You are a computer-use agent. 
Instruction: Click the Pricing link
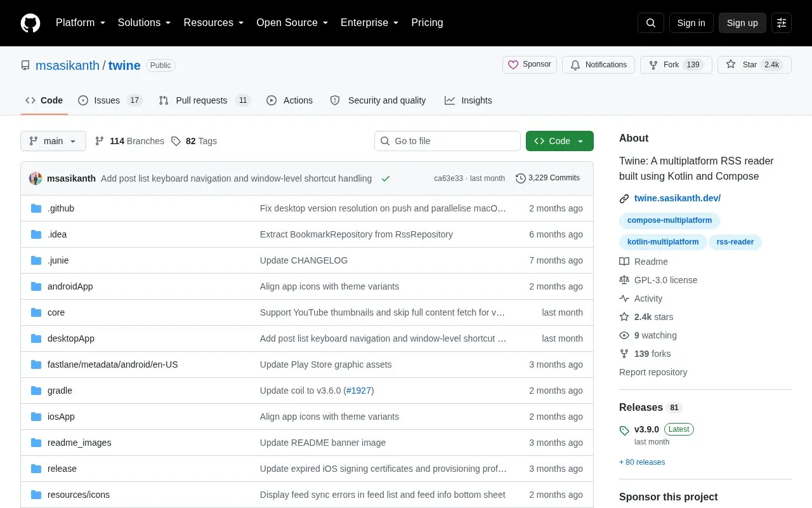427,23
